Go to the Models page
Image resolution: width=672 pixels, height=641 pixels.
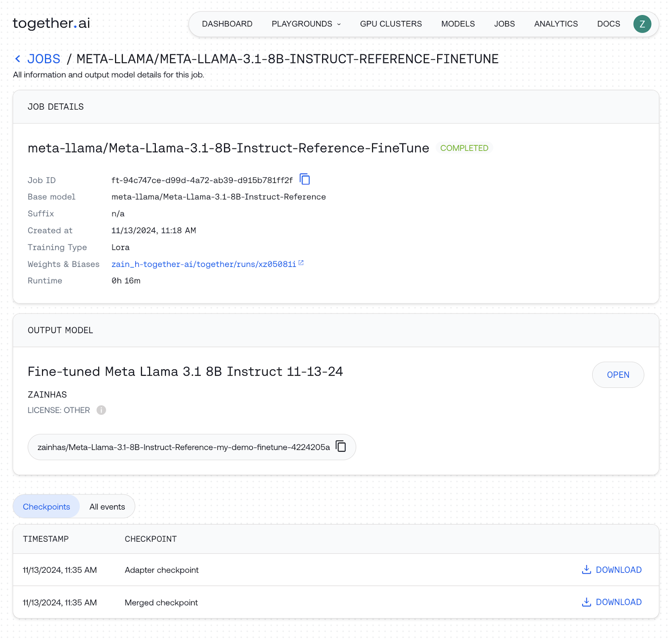(458, 24)
